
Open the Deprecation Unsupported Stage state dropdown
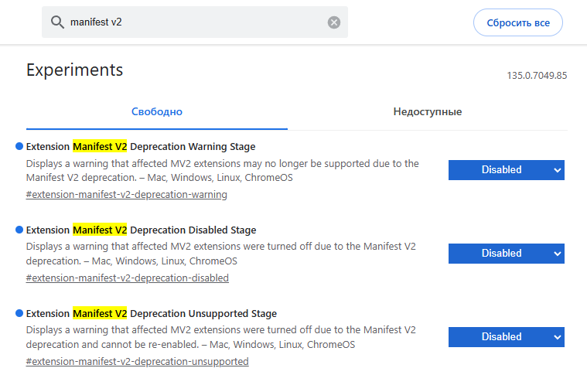506,337
